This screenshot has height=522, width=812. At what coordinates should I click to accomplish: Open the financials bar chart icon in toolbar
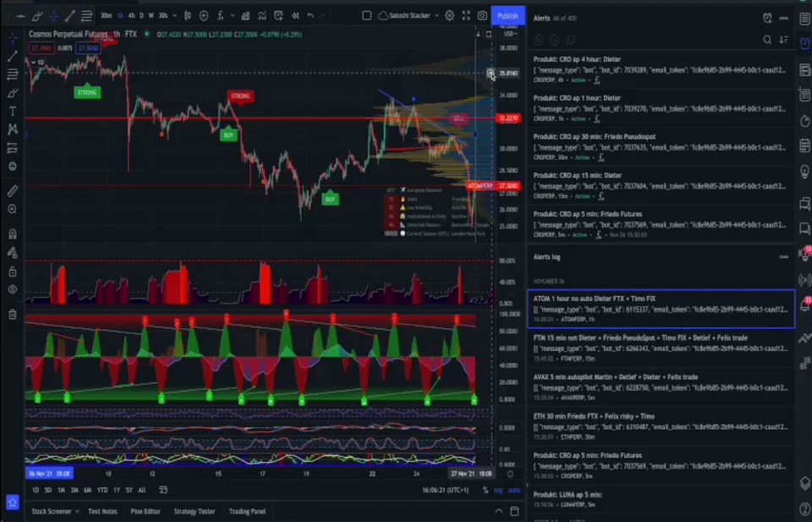[245, 16]
